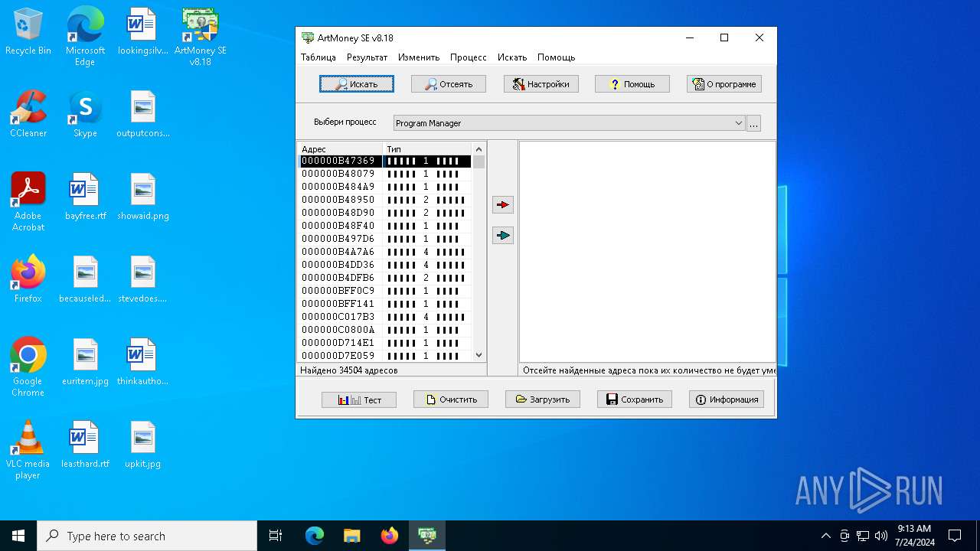Screen dimensions: 980x551
Task: Open the Процесс menu
Action: [469, 57]
